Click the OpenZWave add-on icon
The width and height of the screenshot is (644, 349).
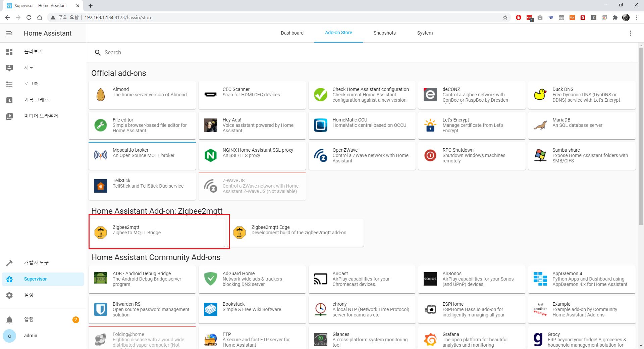[x=321, y=155]
